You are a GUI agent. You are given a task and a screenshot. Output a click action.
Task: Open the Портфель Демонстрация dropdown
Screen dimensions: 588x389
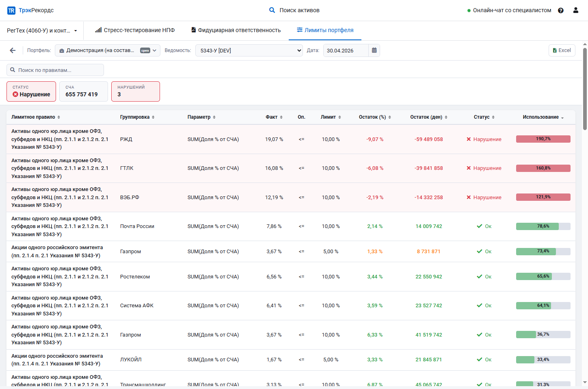click(108, 50)
